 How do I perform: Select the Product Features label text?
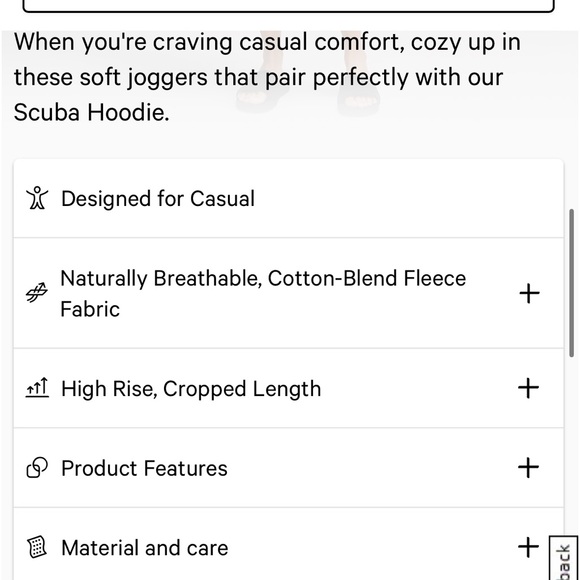point(144,468)
